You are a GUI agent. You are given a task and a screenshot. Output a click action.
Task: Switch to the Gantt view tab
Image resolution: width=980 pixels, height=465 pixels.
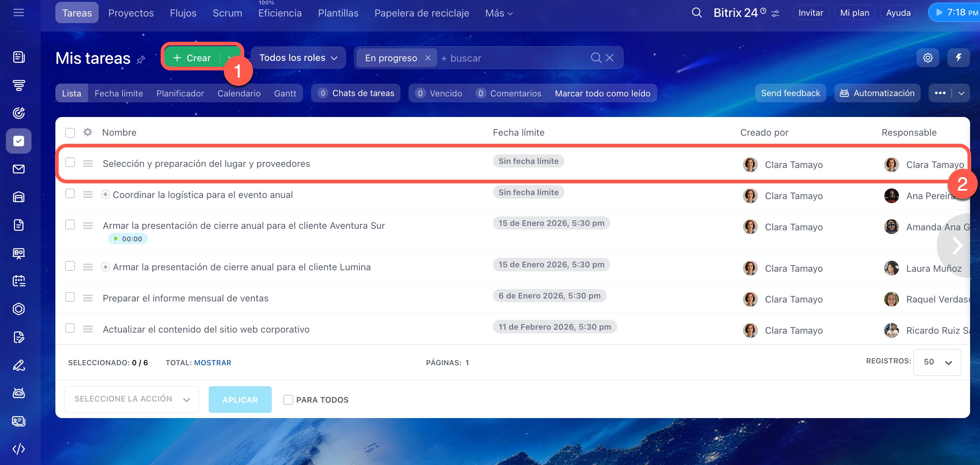point(285,93)
